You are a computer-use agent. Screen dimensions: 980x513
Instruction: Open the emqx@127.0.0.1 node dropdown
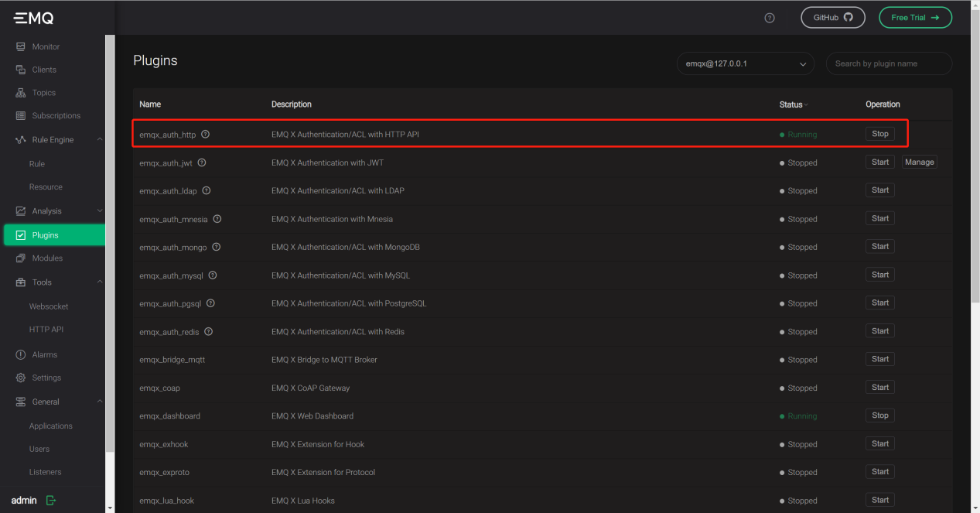click(746, 63)
